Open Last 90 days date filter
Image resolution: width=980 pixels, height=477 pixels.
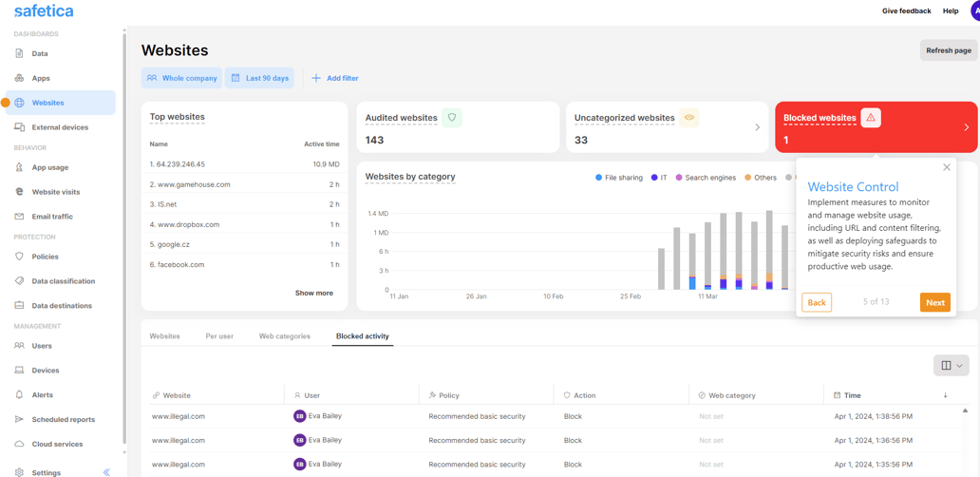pos(260,78)
